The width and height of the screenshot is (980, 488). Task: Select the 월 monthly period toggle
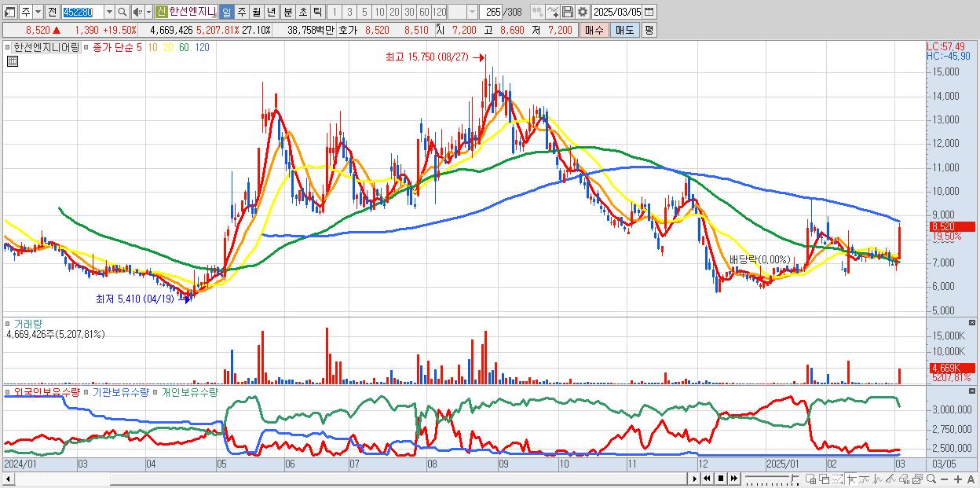point(256,12)
